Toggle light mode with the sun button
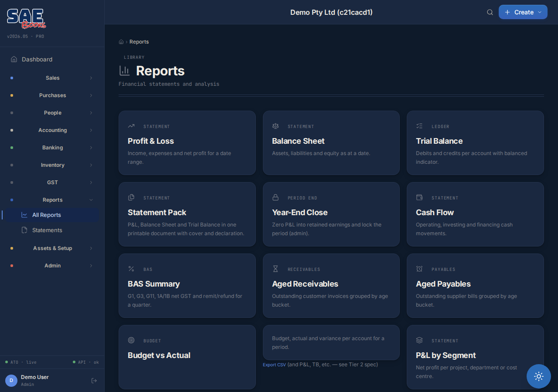Screen dimensions: 558x392 tap(539, 376)
